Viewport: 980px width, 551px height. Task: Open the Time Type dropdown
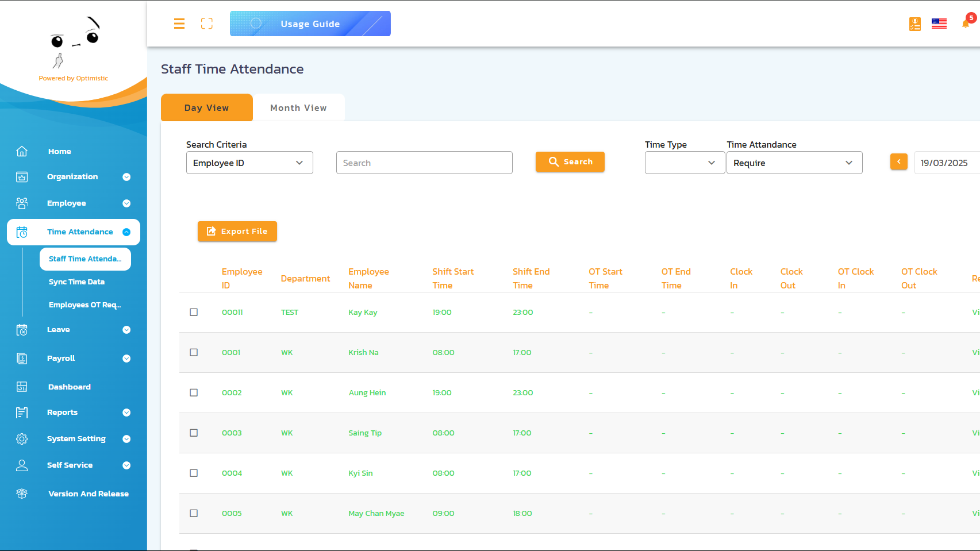684,163
